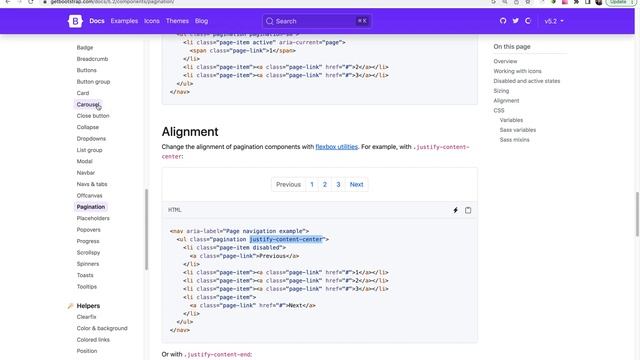Click the Bootstrap logo icon
This screenshot has height=360, width=640.
(75, 21)
